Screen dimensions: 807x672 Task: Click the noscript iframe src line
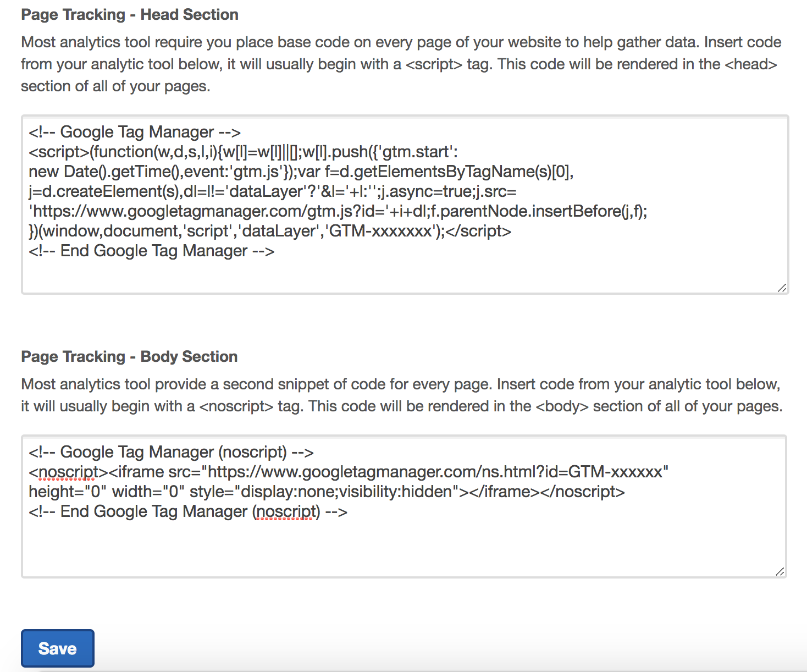tap(349, 472)
